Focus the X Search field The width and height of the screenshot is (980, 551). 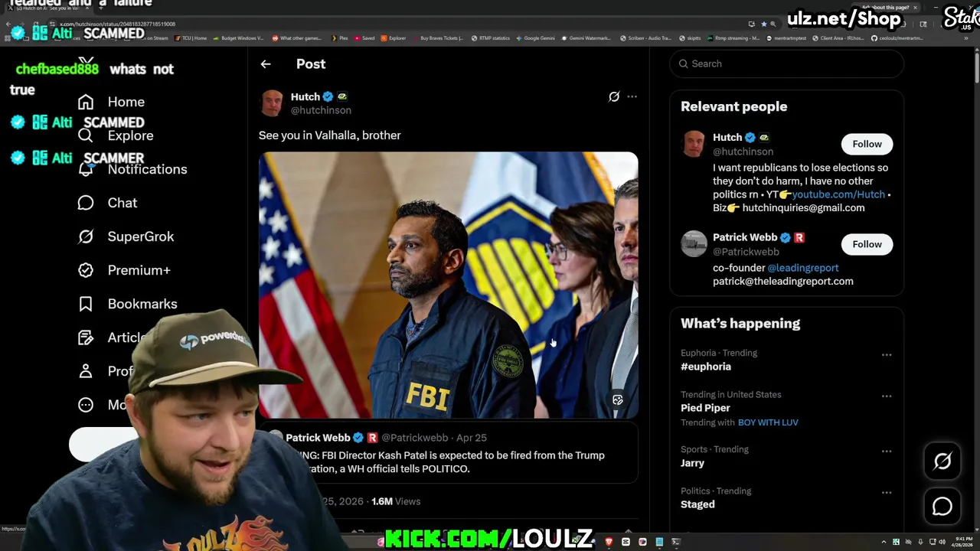pos(787,64)
